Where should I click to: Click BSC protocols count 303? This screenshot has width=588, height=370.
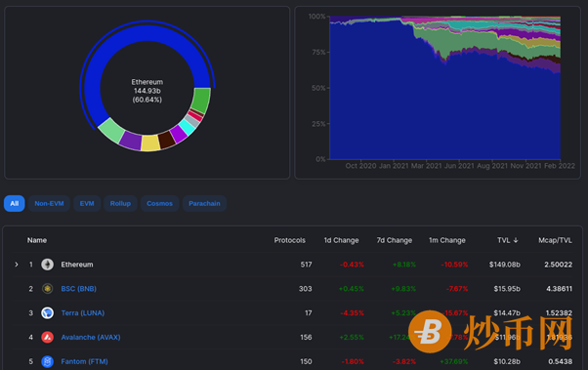click(x=306, y=289)
